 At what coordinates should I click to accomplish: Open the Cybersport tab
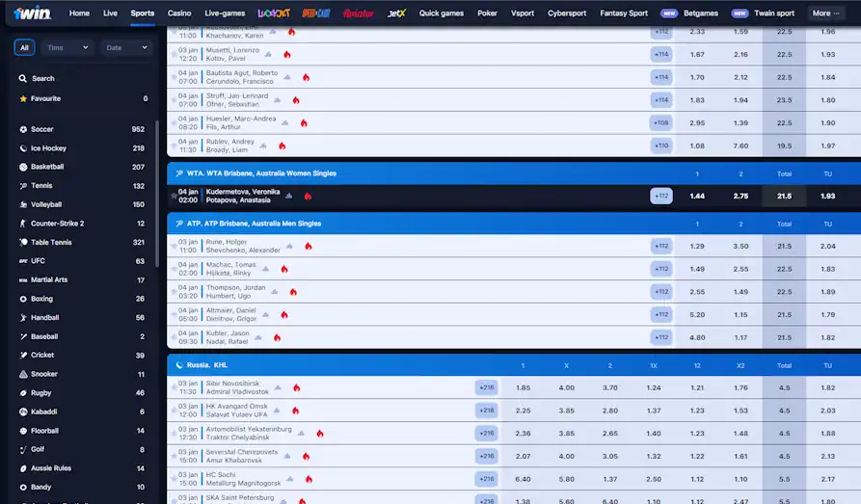(567, 13)
